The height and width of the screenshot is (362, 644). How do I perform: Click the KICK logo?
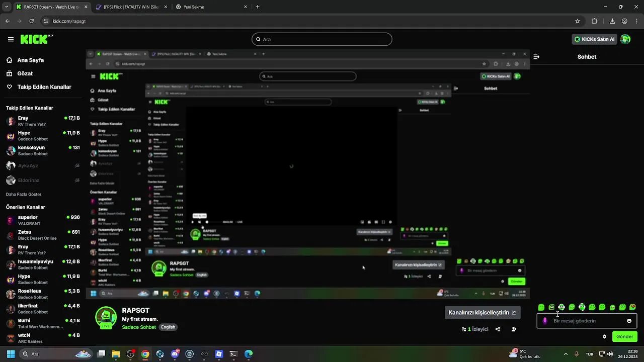[36, 39]
